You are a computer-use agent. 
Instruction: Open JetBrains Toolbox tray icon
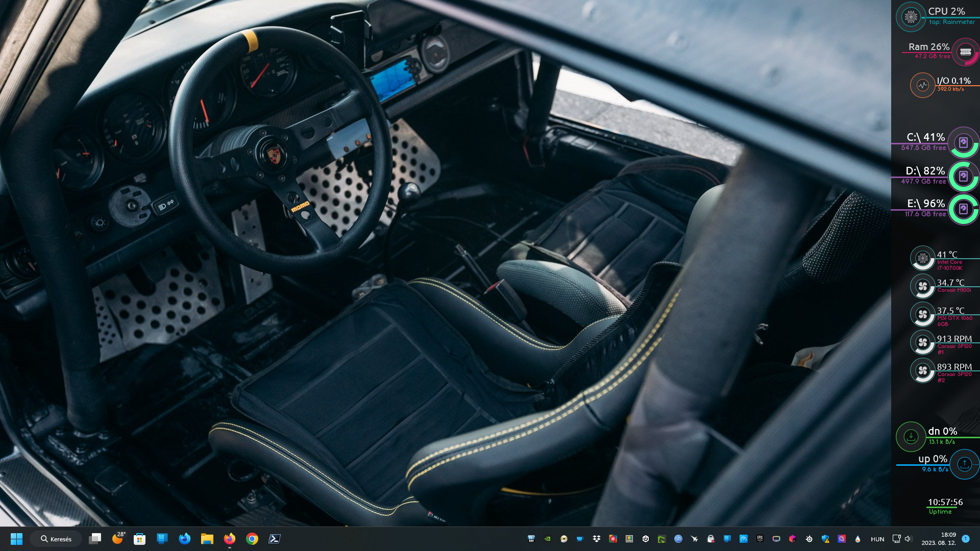[793, 539]
